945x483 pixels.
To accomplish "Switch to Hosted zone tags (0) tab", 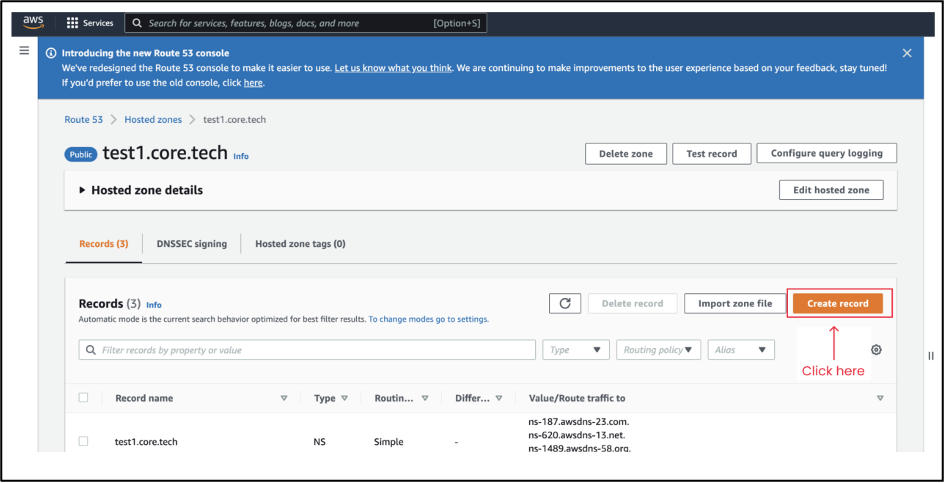I will click(300, 244).
